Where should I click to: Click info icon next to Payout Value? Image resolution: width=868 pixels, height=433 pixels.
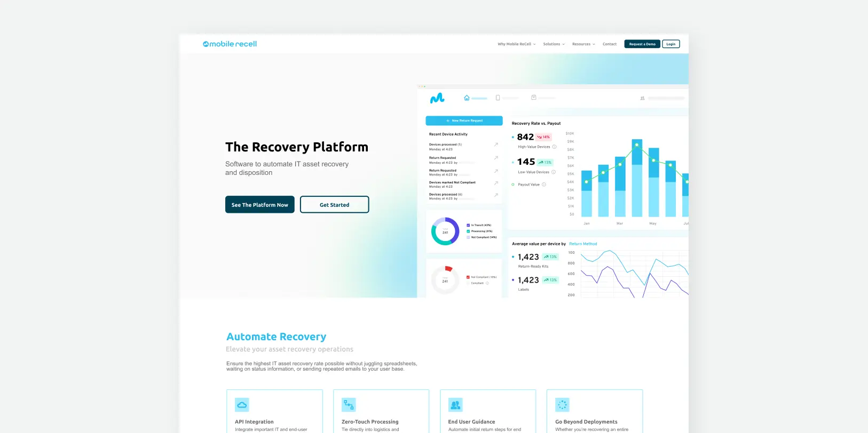click(544, 185)
